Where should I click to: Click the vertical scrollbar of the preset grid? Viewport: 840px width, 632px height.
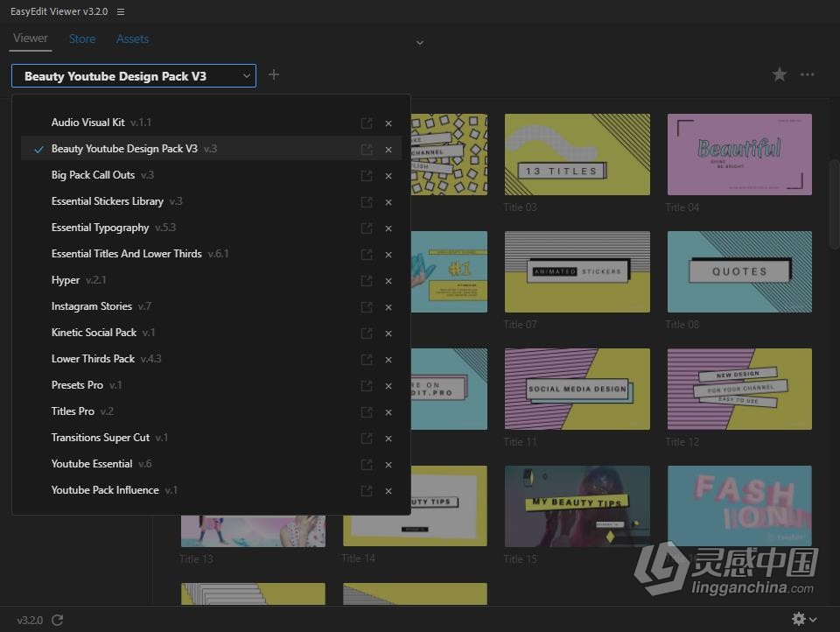coord(834,204)
